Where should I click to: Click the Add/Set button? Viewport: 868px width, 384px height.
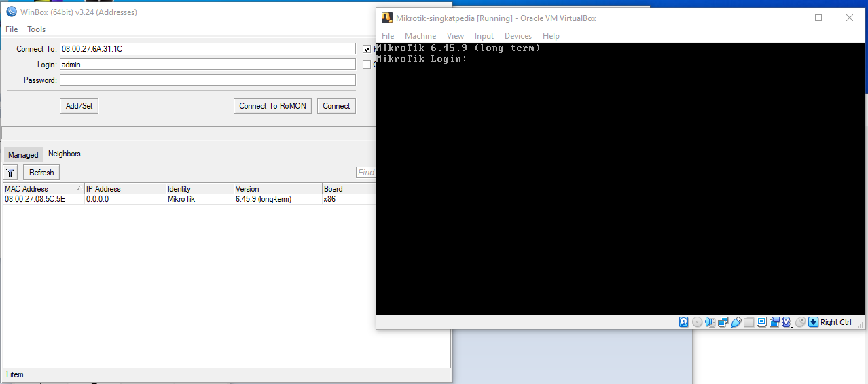79,105
